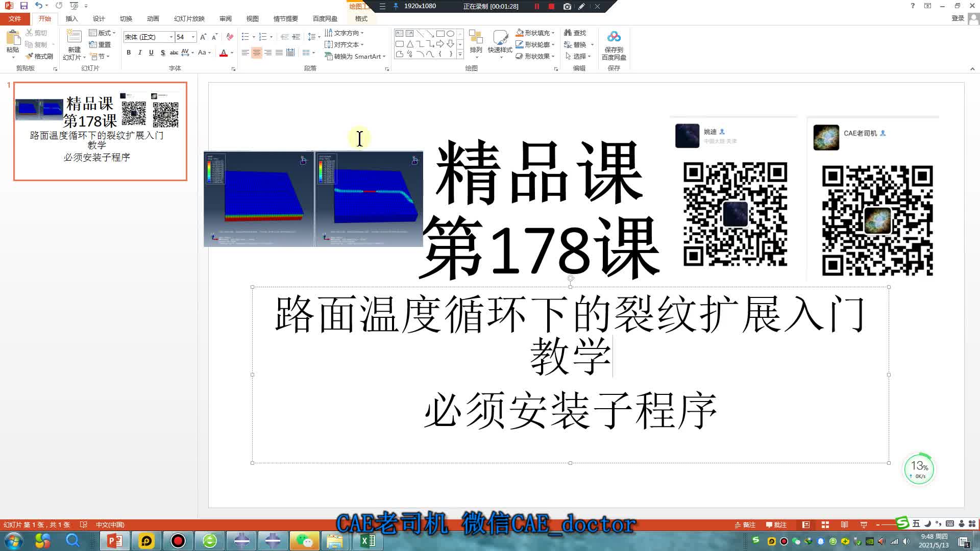
Task: Open the font size dropdown showing 54
Action: click(x=193, y=37)
